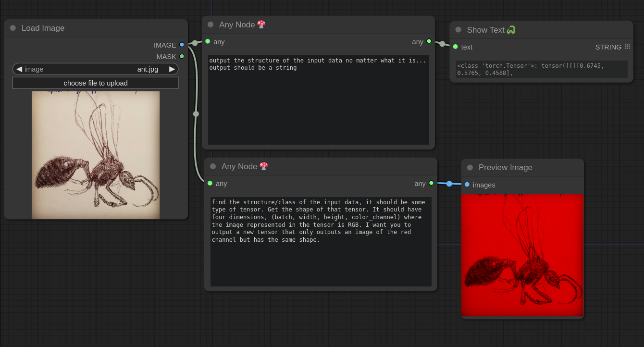Click the 'choose file to upload' button
Viewport: 644px width, 347px height.
click(x=95, y=83)
